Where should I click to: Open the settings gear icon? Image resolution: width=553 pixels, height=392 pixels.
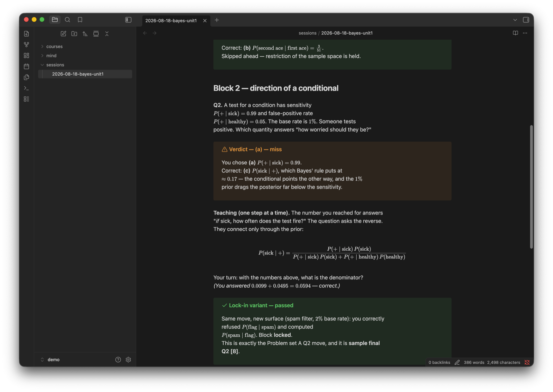coord(128,360)
